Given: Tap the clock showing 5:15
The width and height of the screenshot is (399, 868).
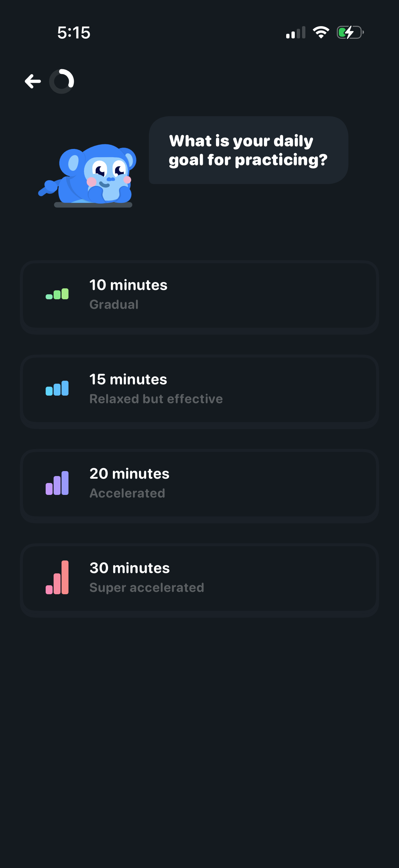Looking at the screenshot, I should coord(74,32).
